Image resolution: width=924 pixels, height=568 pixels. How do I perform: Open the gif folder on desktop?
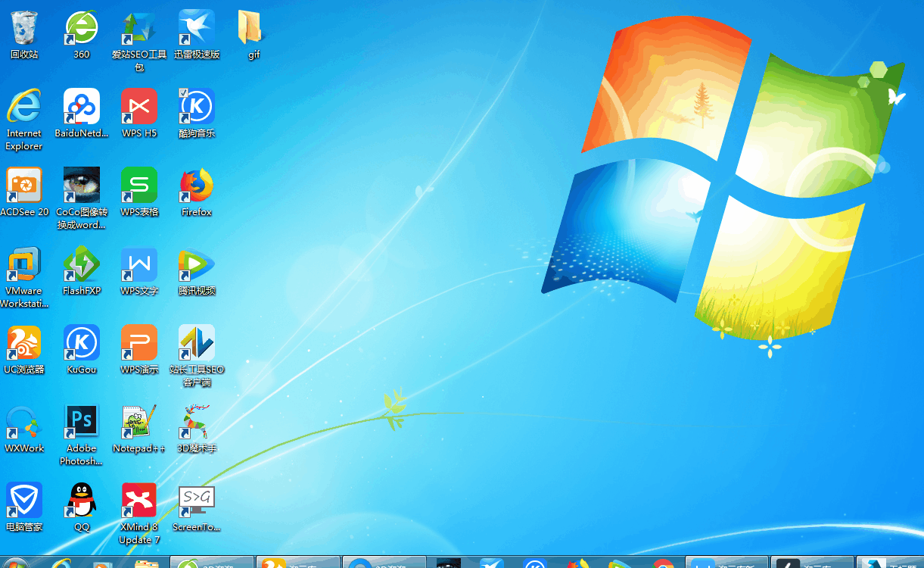[x=251, y=29]
